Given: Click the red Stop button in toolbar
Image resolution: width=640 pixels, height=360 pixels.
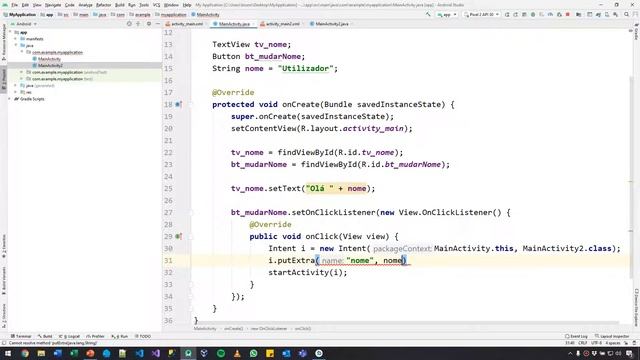Looking at the screenshot, I should pyautogui.click(x=568, y=14).
